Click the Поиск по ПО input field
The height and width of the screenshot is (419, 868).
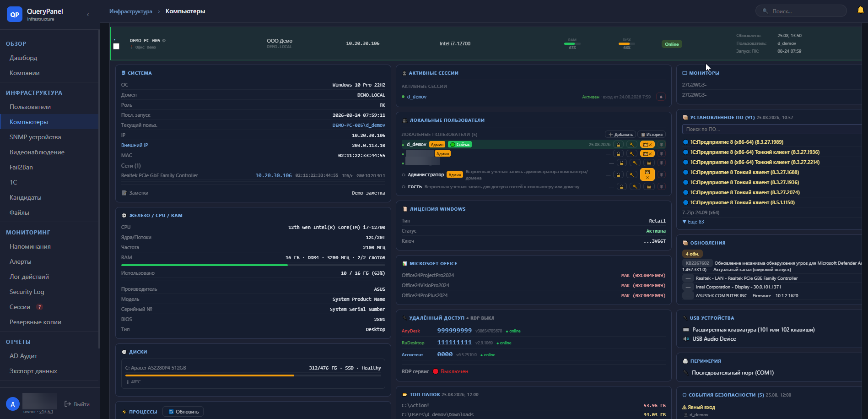pos(772,129)
